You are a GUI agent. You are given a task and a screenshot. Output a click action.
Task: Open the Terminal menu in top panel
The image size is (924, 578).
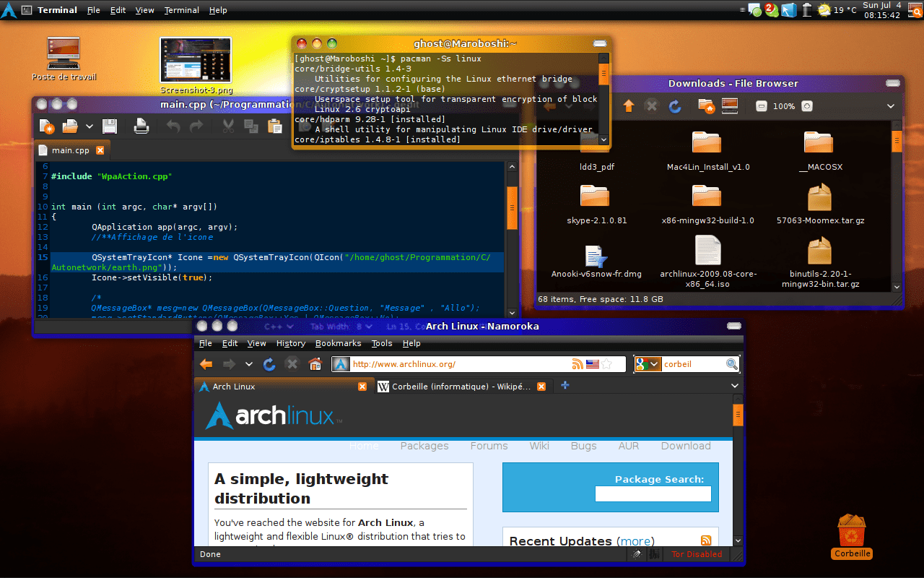point(182,10)
